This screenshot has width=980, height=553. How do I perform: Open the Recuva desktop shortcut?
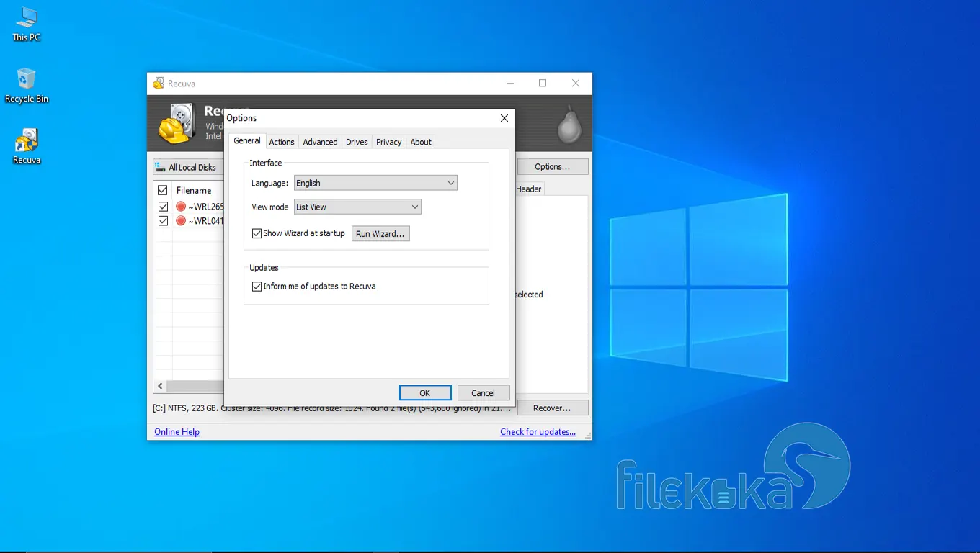click(x=27, y=147)
